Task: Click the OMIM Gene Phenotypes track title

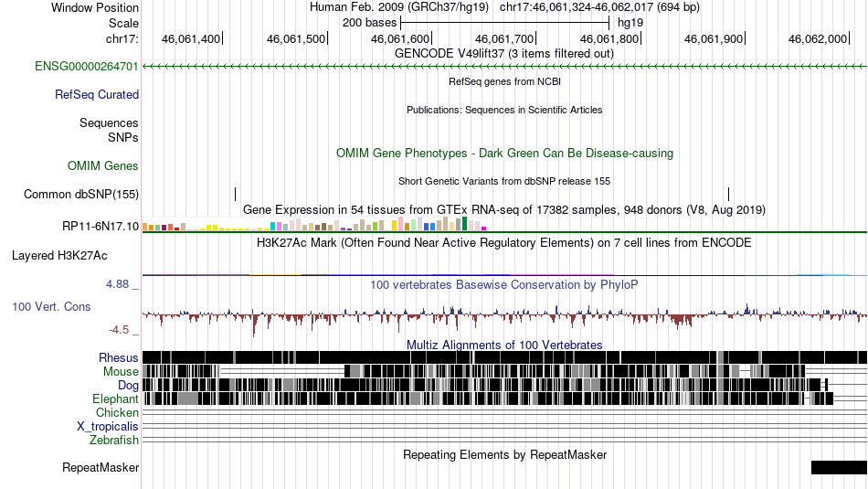Action: coord(505,154)
